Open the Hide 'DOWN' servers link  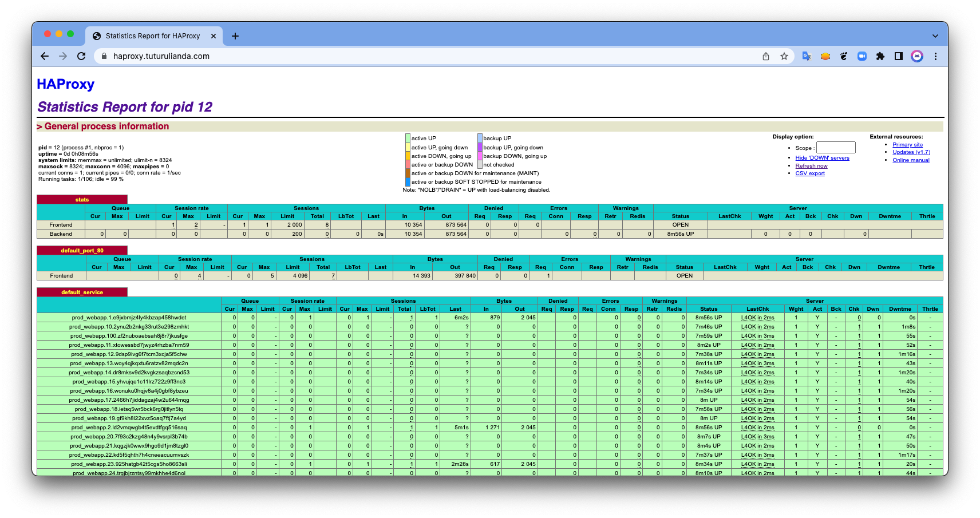click(x=822, y=158)
